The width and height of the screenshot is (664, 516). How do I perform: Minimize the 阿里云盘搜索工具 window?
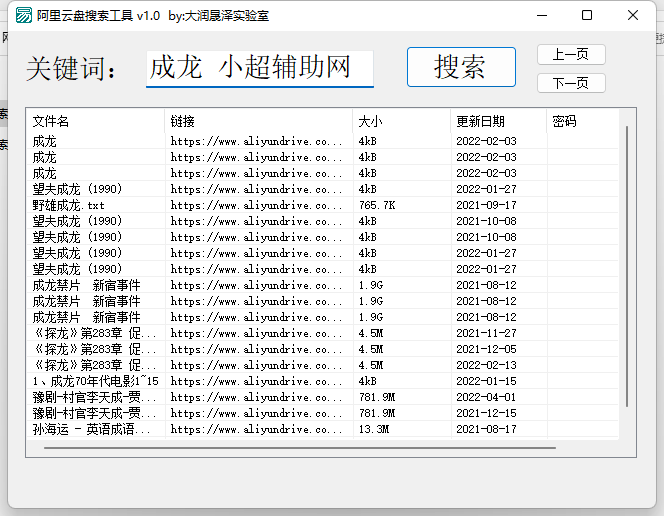[x=542, y=15]
